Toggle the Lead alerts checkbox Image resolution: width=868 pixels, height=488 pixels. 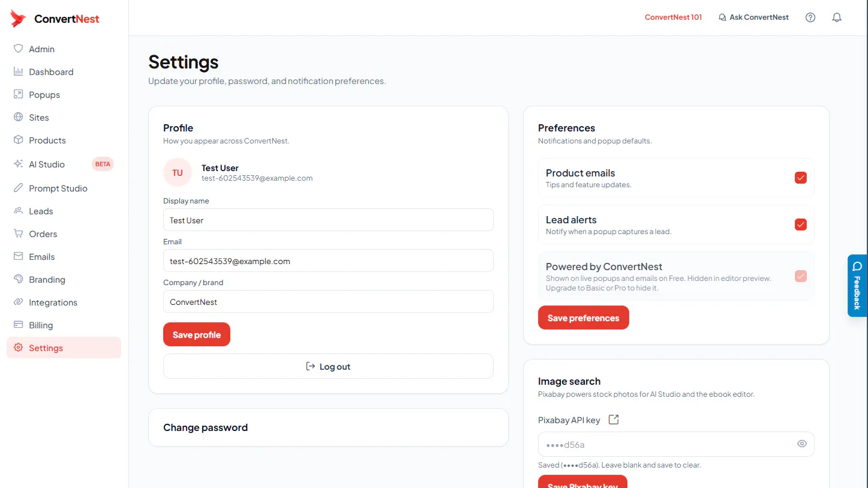click(x=801, y=224)
